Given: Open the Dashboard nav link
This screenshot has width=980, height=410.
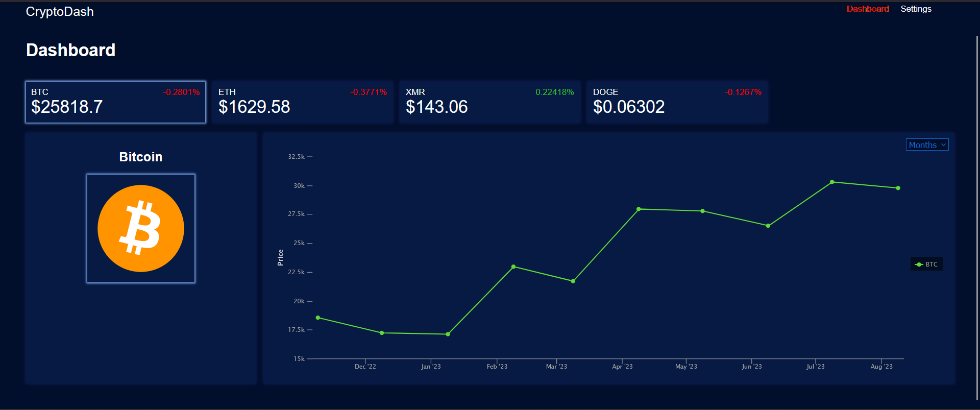Looking at the screenshot, I should 868,9.
